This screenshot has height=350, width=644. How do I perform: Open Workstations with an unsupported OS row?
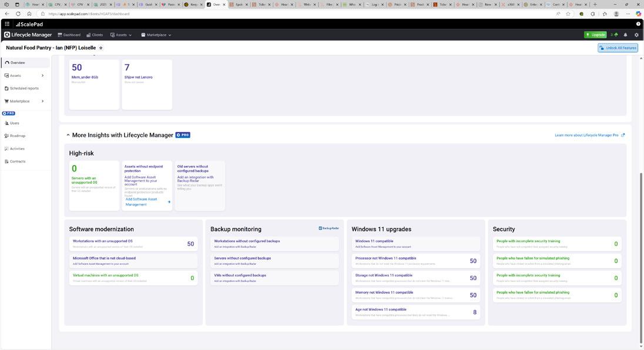(133, 244)
